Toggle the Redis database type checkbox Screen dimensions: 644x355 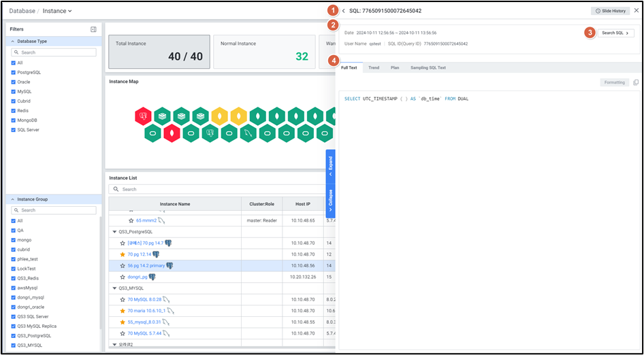pos(14,110)
